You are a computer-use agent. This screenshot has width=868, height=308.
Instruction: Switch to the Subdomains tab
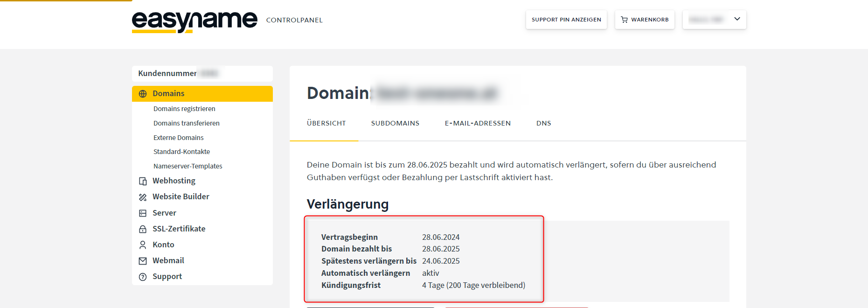(395, 123)
